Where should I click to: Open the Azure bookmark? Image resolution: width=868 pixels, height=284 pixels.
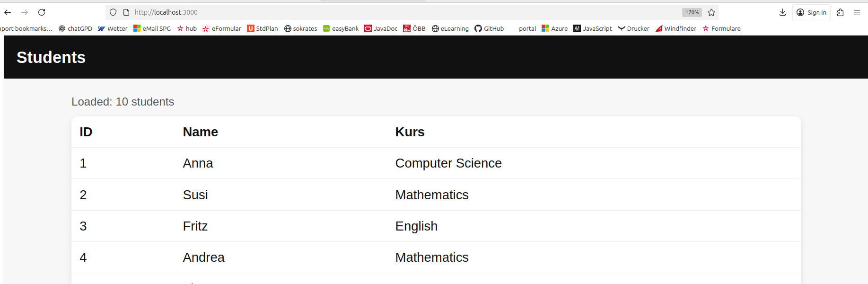click(554, 28)
